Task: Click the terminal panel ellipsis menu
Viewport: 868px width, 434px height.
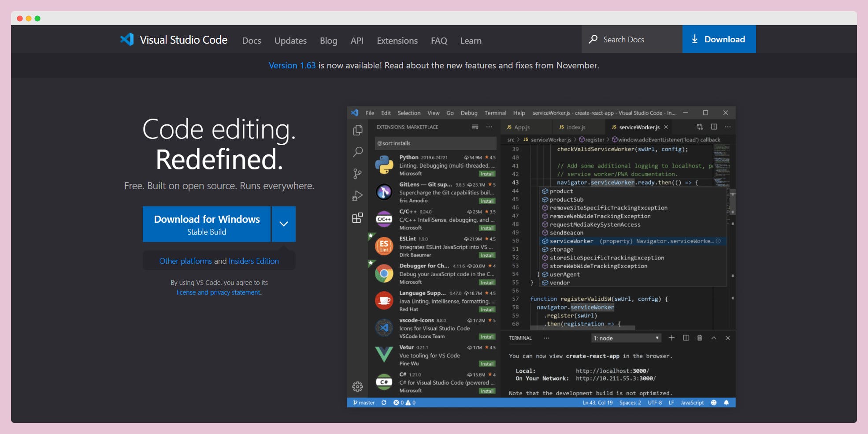Action: pos(546,338)
